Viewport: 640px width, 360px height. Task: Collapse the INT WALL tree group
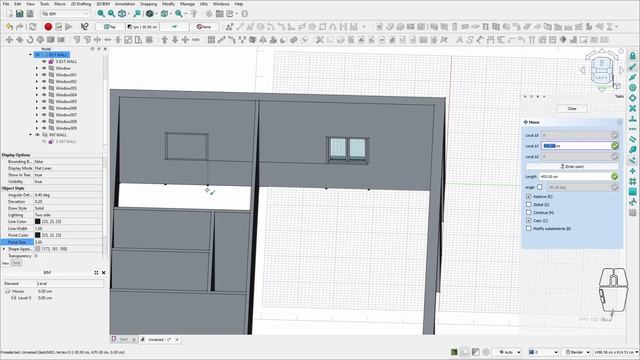tap(30, 135)
